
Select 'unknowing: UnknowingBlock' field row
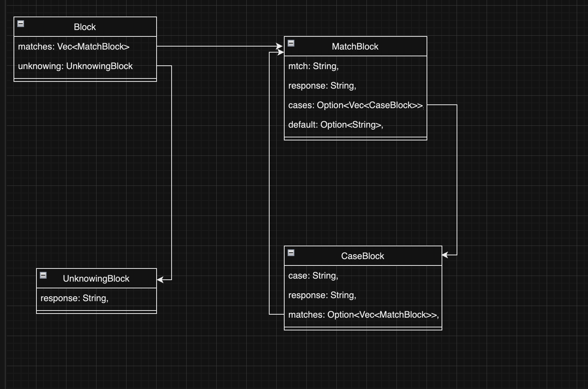pyautogui.click(x=85, y=66)
